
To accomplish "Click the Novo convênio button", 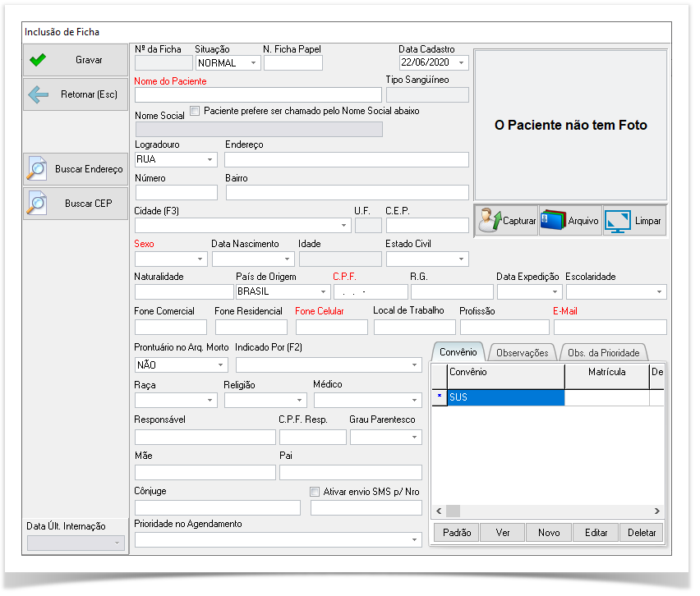I will 549,533.
